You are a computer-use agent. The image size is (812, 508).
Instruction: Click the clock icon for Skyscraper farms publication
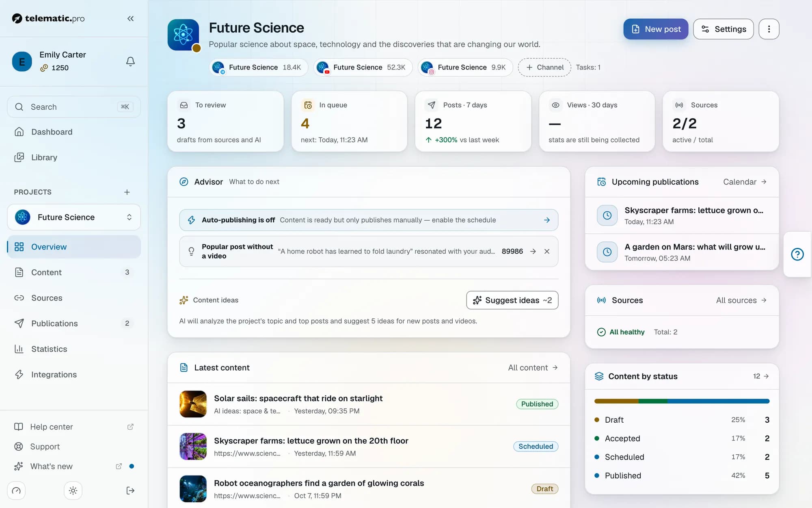pyautogui.click(x=607, y=215)
